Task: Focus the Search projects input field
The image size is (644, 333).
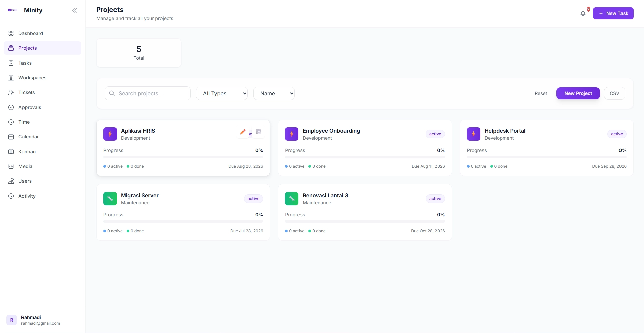Action: point(148,93)
